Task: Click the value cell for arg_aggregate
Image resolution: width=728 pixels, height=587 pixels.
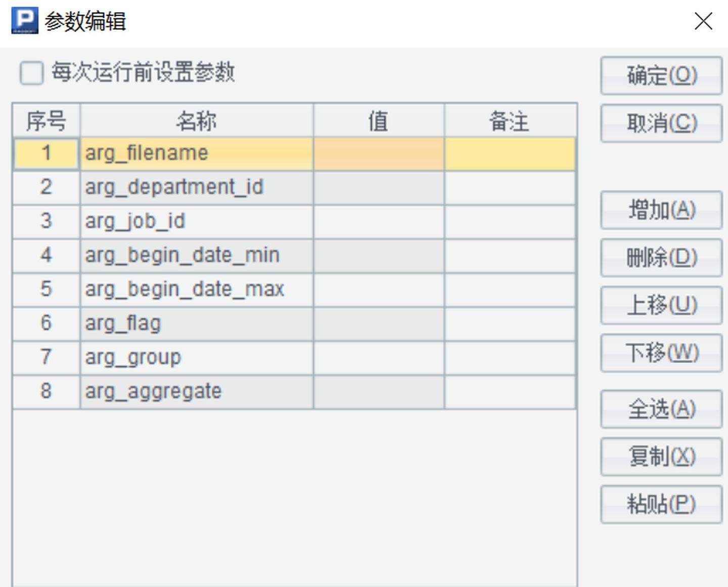Action: pos(379,392)
